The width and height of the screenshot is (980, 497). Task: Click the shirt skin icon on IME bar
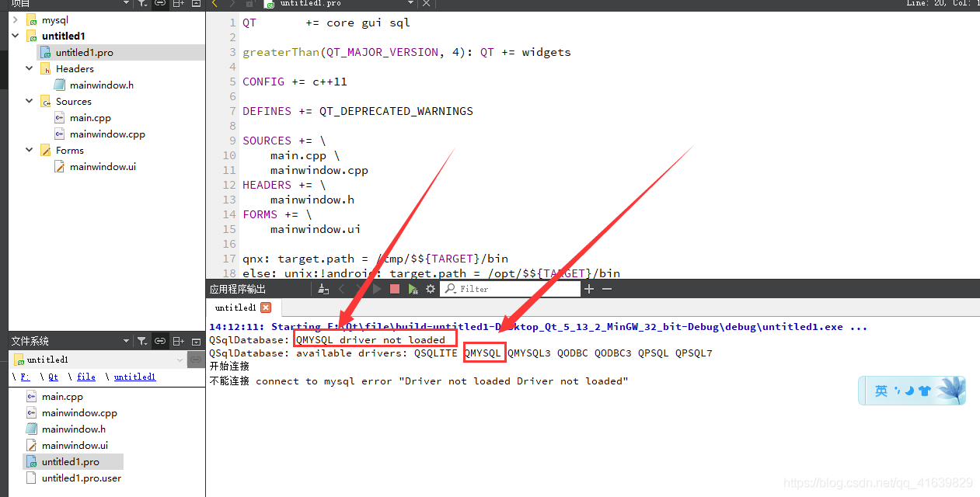[x=924, y=391]
